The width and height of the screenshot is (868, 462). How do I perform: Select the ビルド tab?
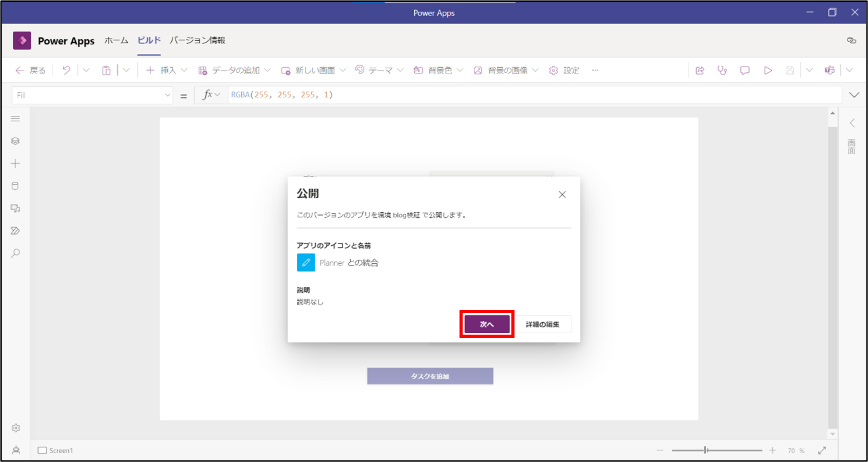click(149, 40)
